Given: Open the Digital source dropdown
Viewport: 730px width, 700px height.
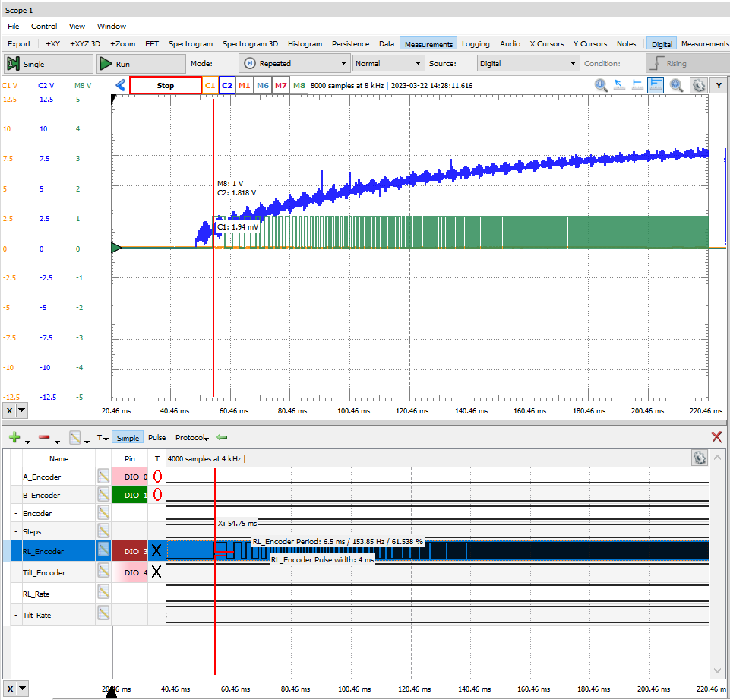Looking at the screenshot, I should [x=528, y=63].
